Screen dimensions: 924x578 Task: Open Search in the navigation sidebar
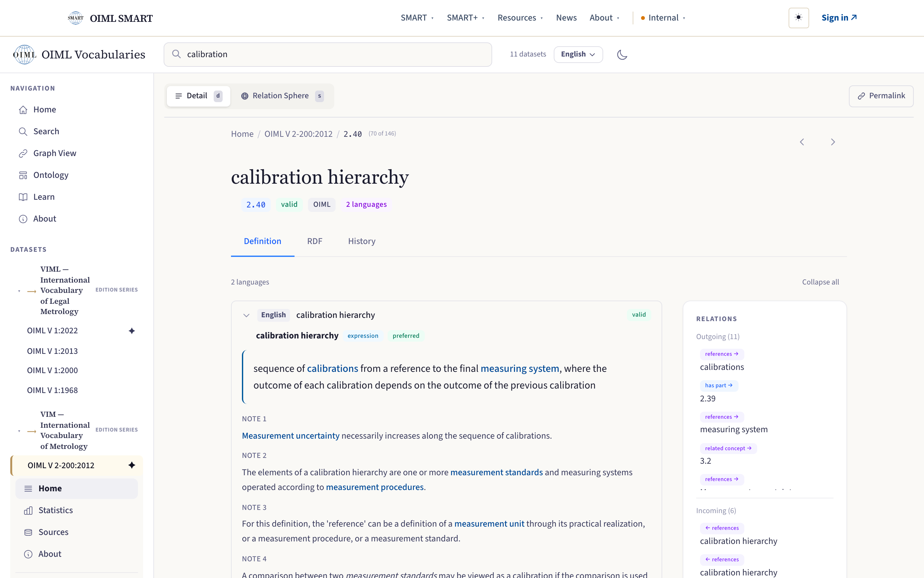click(x=76, y=132)
